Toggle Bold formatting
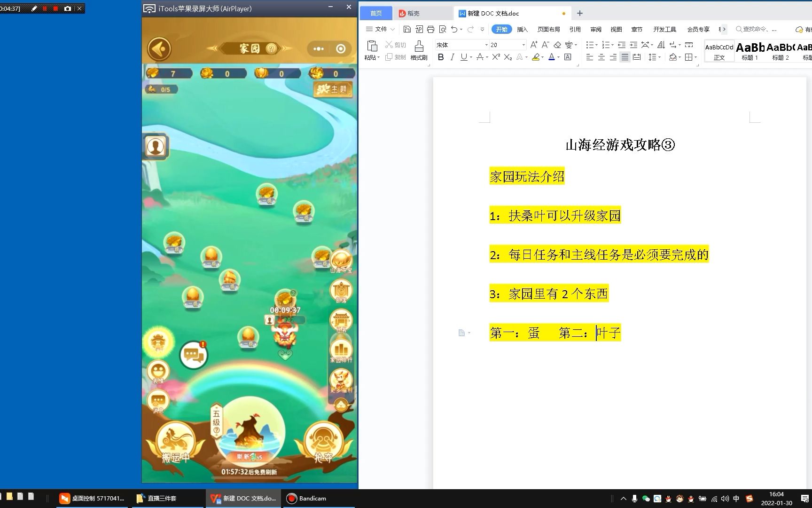 point(441,57)
